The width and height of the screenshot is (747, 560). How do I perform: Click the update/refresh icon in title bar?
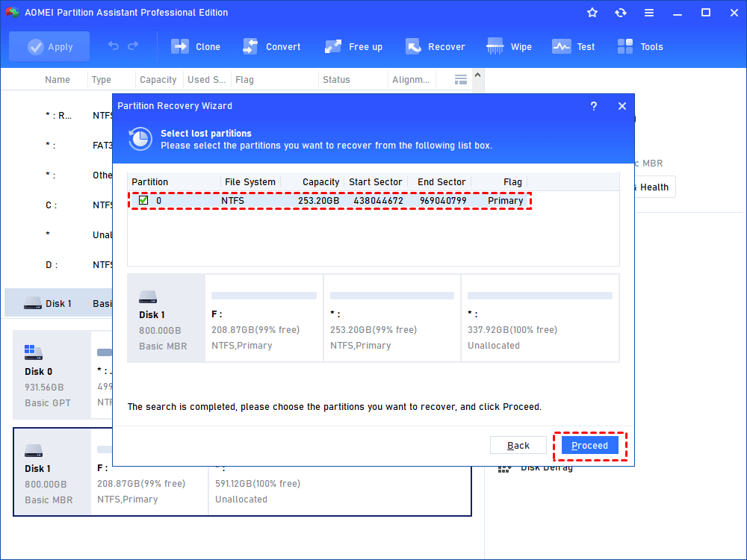point(621,12)
